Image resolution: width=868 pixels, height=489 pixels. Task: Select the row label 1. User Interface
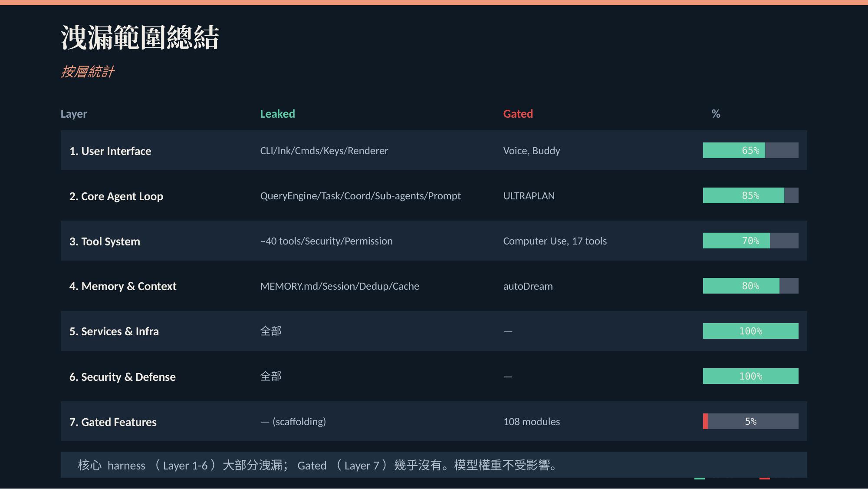pos(110,151)
